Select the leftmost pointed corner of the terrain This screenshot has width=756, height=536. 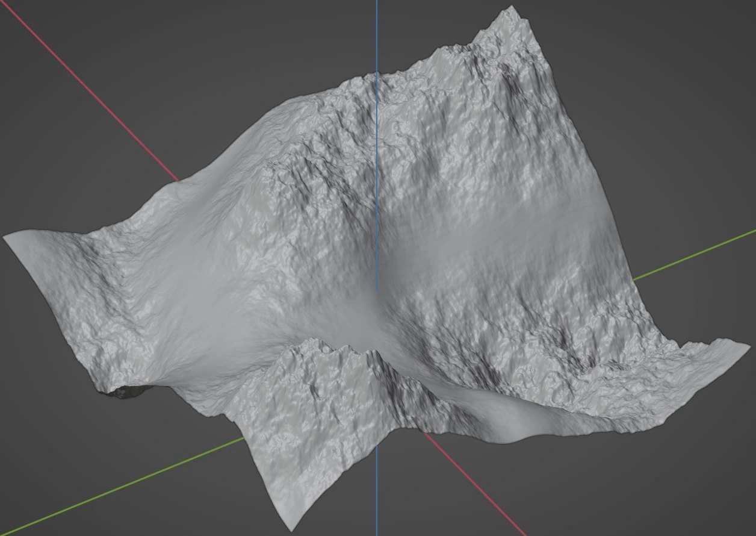coord(6,238)
